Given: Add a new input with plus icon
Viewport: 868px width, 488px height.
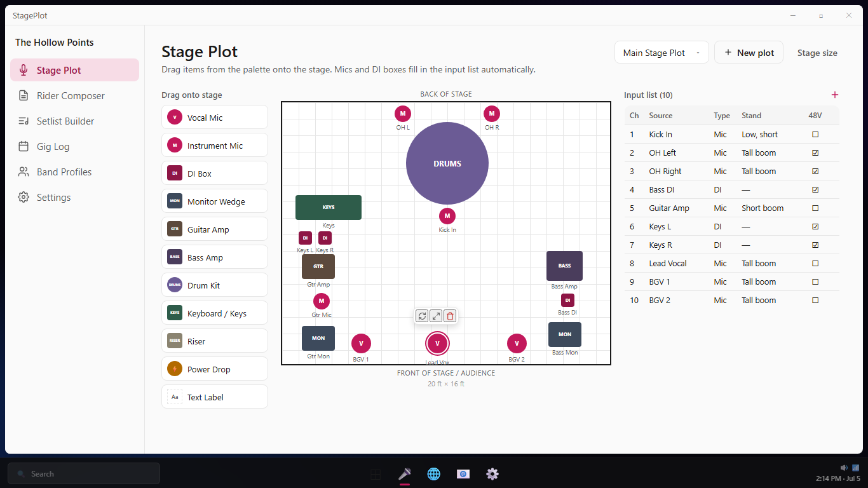Looking at the screenshot, I should click(835, 95).
